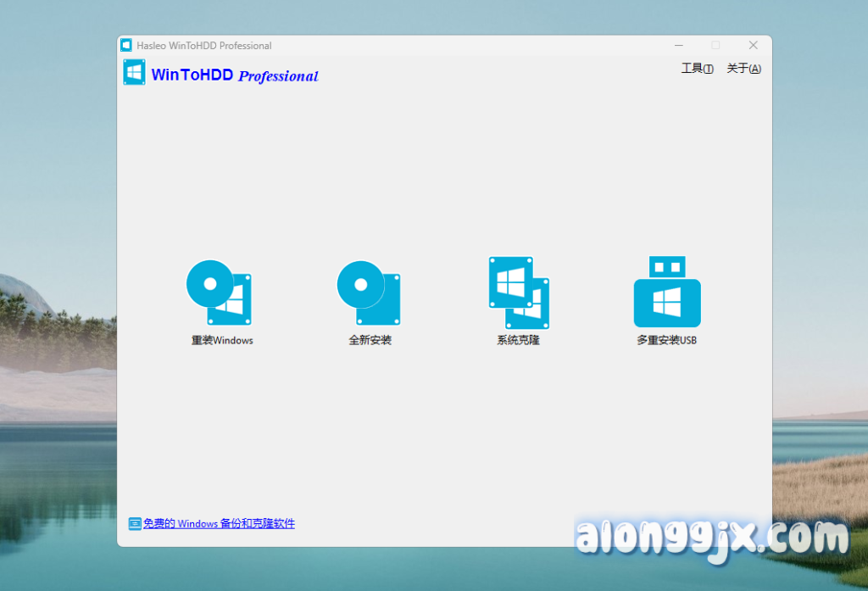Screen dimensions: 868x591
Task: Launch the 系统克隆 system clone icon
Action: pyautogui.click(x=519, y=293)
